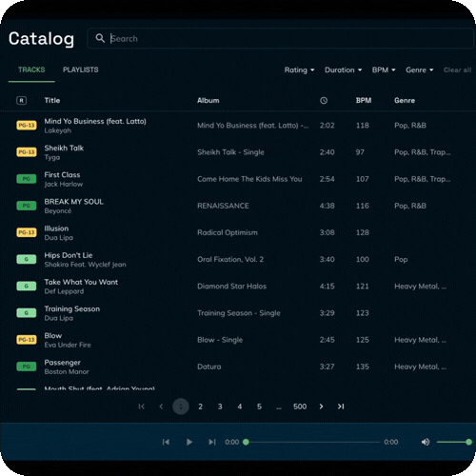The height and width of the screenshot is (476, 476).
Task: Mute audio with the speaker icon
Action: pyautogui.click(x=426, y=442)
